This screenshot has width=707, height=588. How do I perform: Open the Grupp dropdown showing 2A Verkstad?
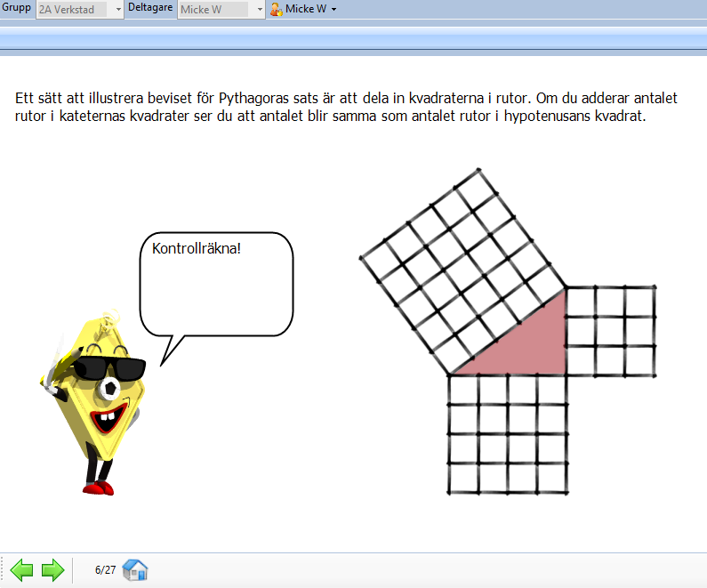click(x=80, y=10)
